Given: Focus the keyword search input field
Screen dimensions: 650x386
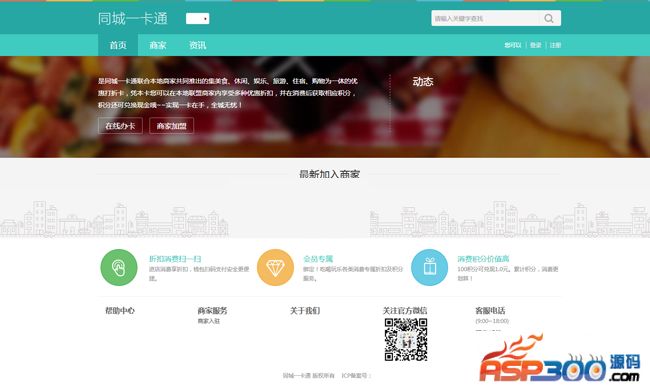Looking at the screenshot, I should (485, 18).
